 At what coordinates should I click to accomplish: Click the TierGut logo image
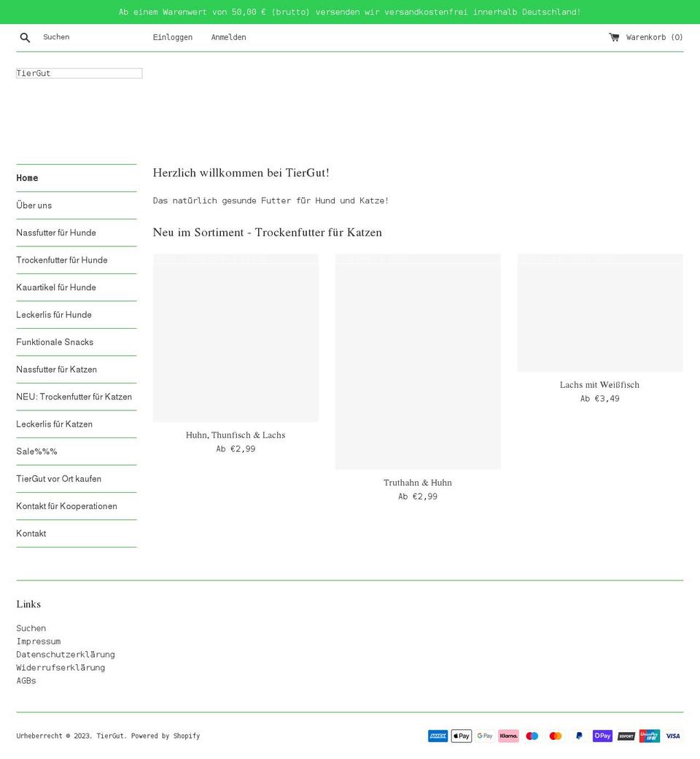click(79, 73)
